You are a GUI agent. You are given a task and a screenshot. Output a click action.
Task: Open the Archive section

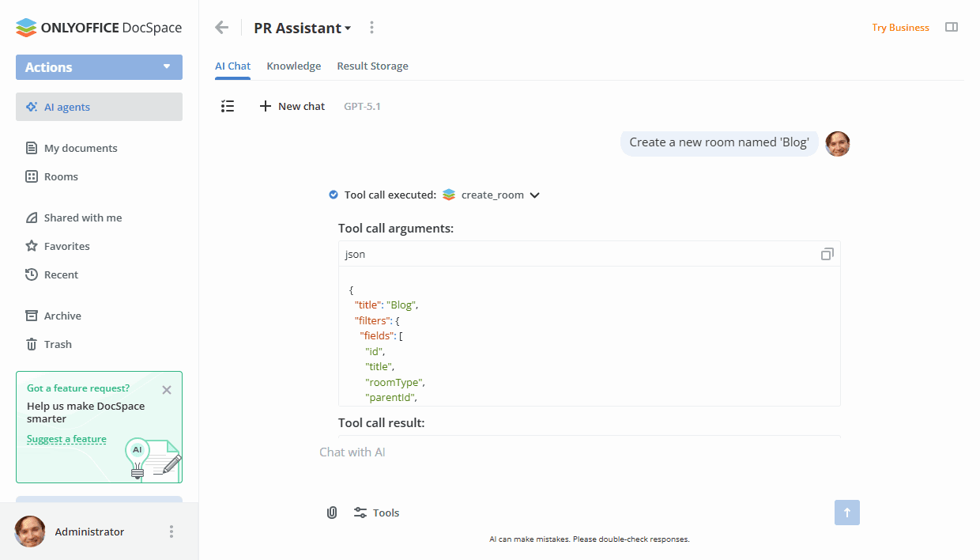click(62, 316)
